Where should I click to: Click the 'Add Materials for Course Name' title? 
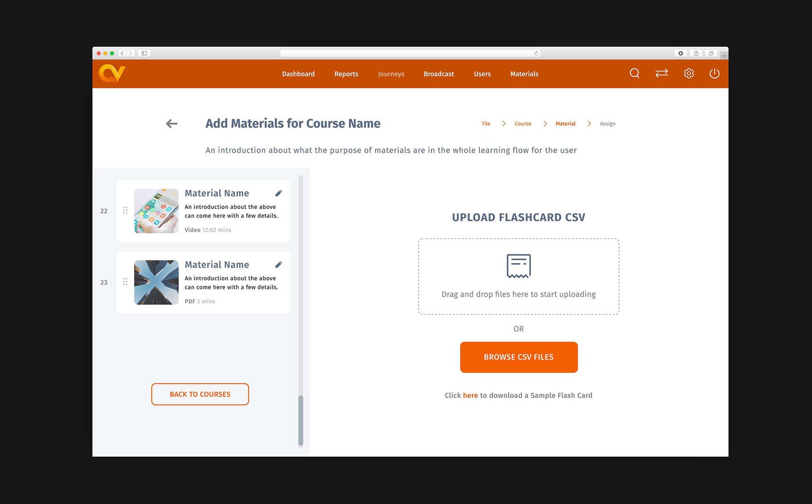coord(293,123)
